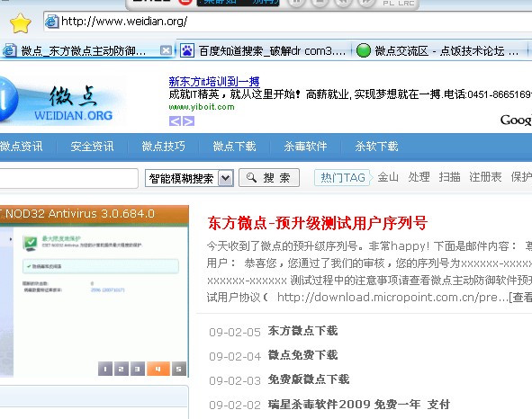Click the IE page icon in address bar
Viewport: 532px width, 419px height.
[52, 22]
